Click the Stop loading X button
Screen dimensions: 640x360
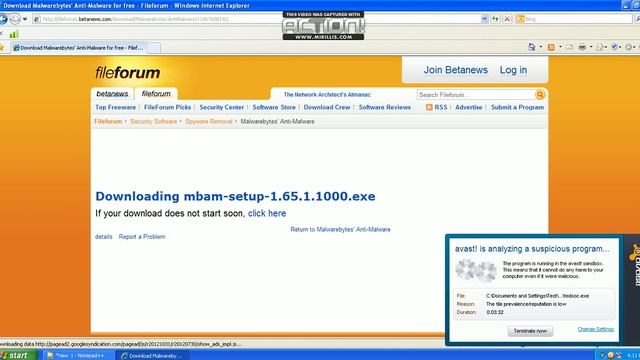click(x=507, y=19)
